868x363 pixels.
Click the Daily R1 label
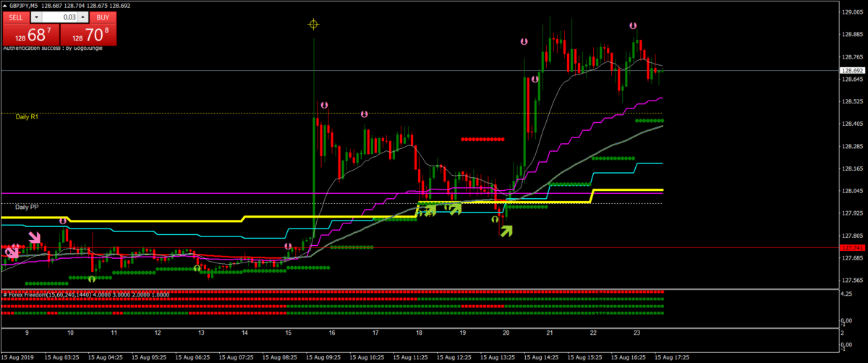(x=27, y=116)
